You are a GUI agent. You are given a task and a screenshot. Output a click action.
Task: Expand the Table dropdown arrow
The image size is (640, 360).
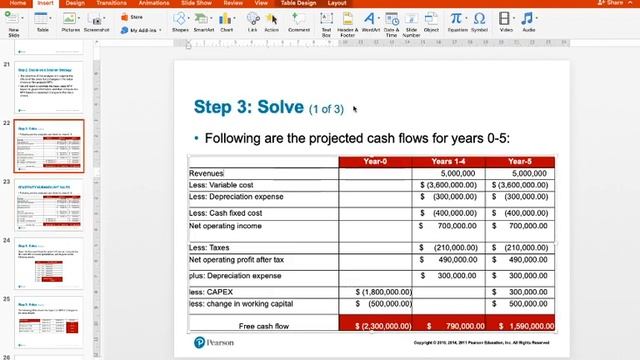point(51,18)
